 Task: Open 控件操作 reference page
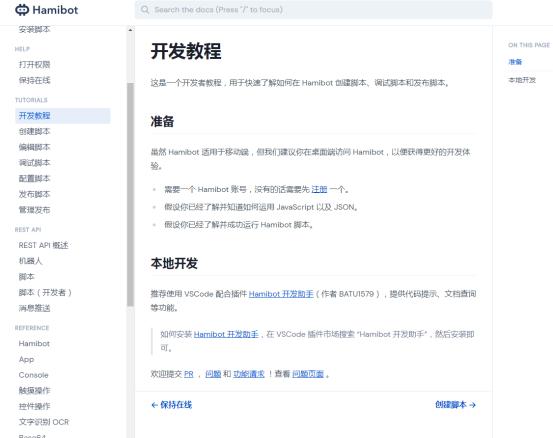click(35, 406)
